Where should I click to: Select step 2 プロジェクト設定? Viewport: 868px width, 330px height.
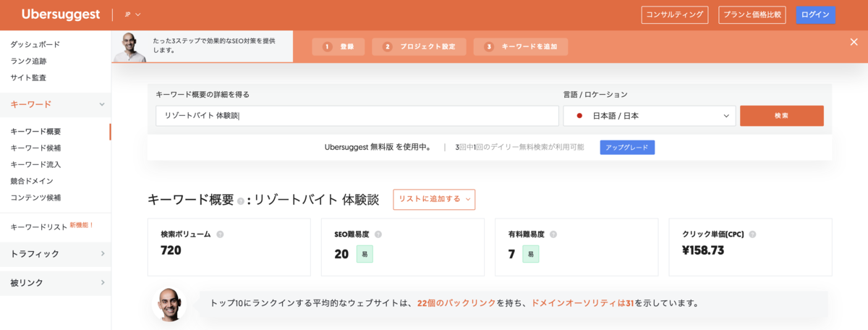(x=420, y=46)
